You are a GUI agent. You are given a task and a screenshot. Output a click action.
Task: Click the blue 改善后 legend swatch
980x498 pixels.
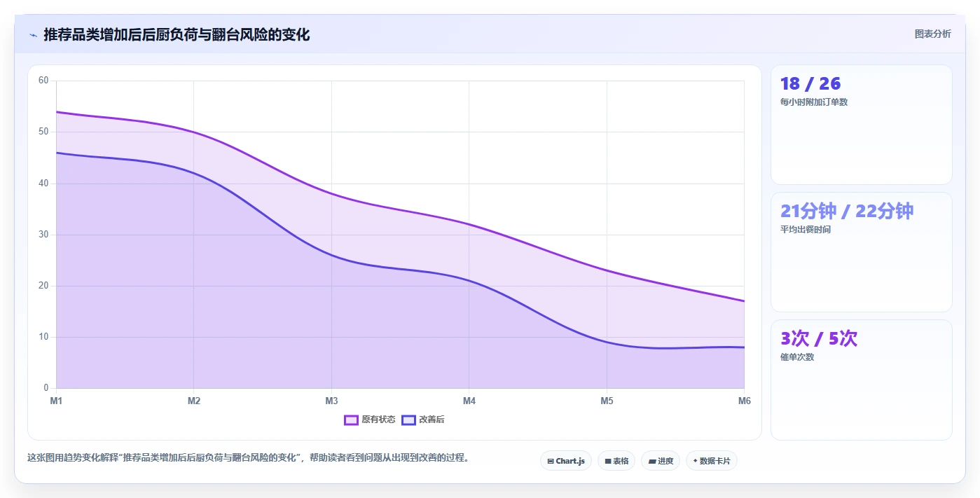coord(408,420)
